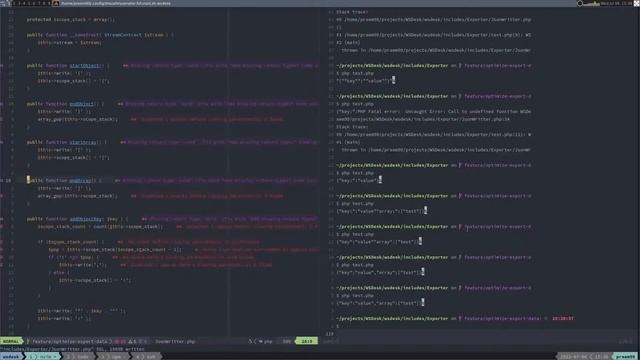Click the } else { line in editor
Viewport: 640px width, 360px height.
click(59, 272)
